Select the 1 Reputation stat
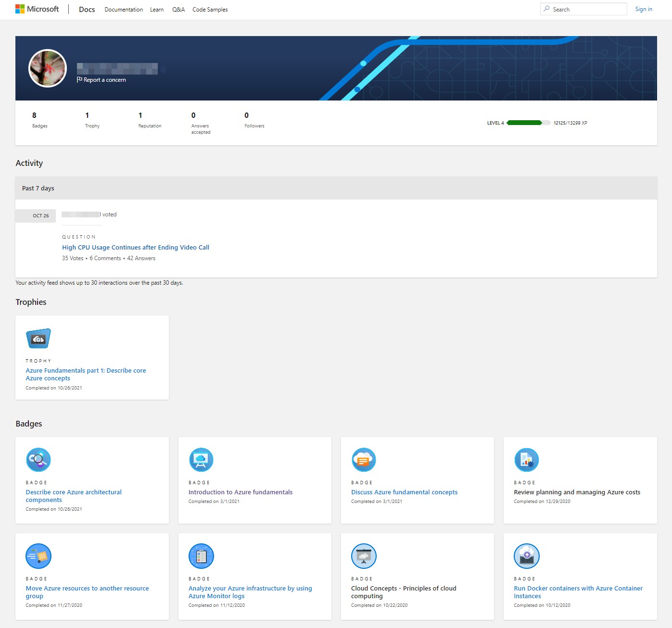This screenshot has height=628, width=672. [150, 120]
